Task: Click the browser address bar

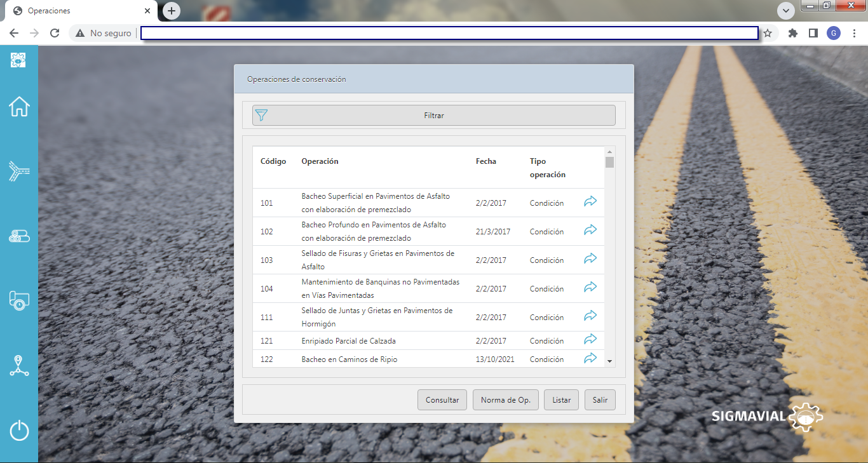Action: [x=449, y=33]
